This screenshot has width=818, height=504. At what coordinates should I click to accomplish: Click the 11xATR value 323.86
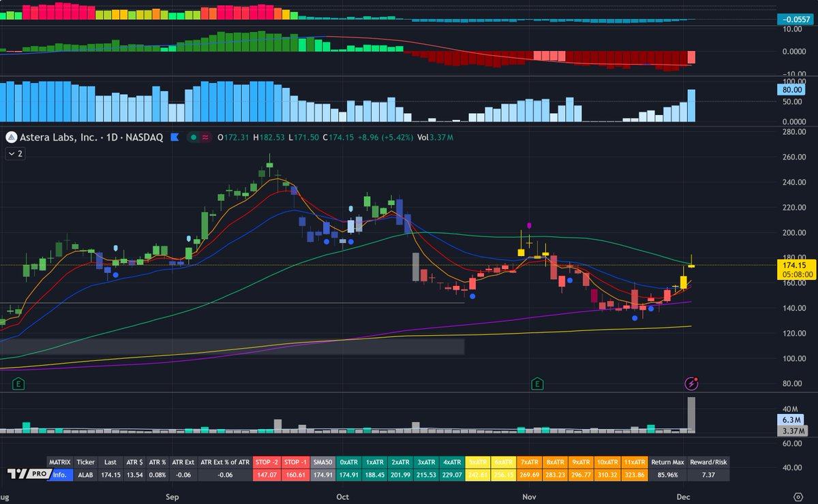[635, 475]
